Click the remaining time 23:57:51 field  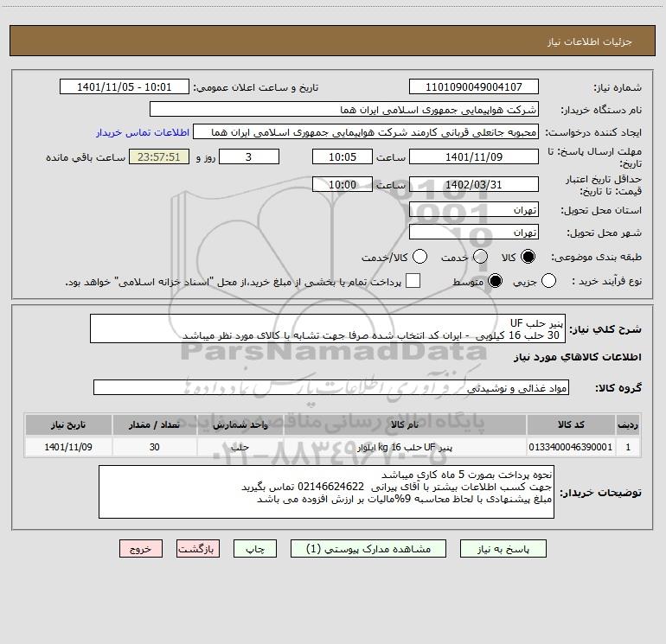[x=159, y=156]
